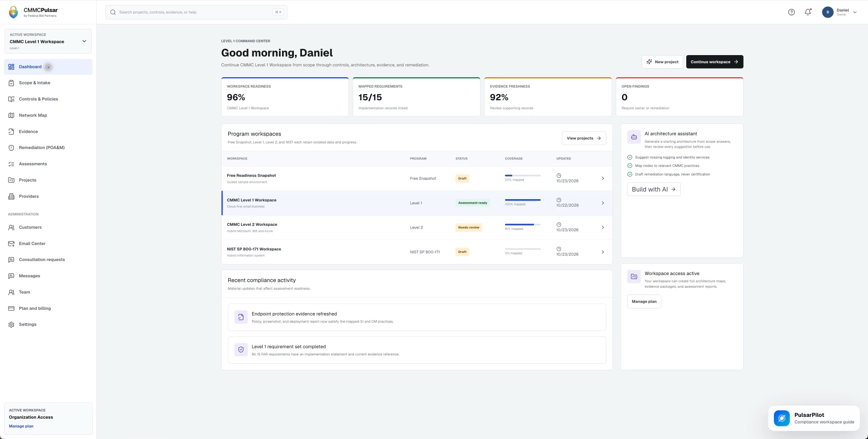Focus the search projects input field
The height and width of the screenshot is (439, 868).
point(196,12)
